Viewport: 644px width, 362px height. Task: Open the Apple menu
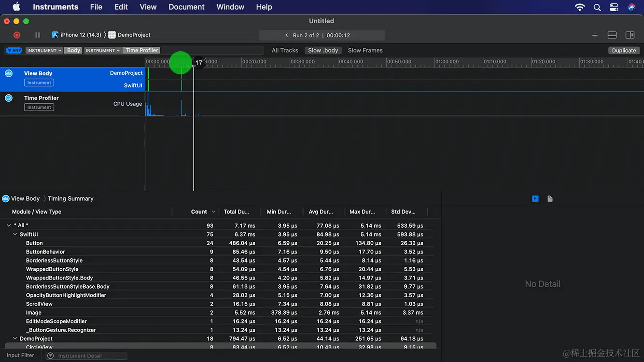coord(16,7)
